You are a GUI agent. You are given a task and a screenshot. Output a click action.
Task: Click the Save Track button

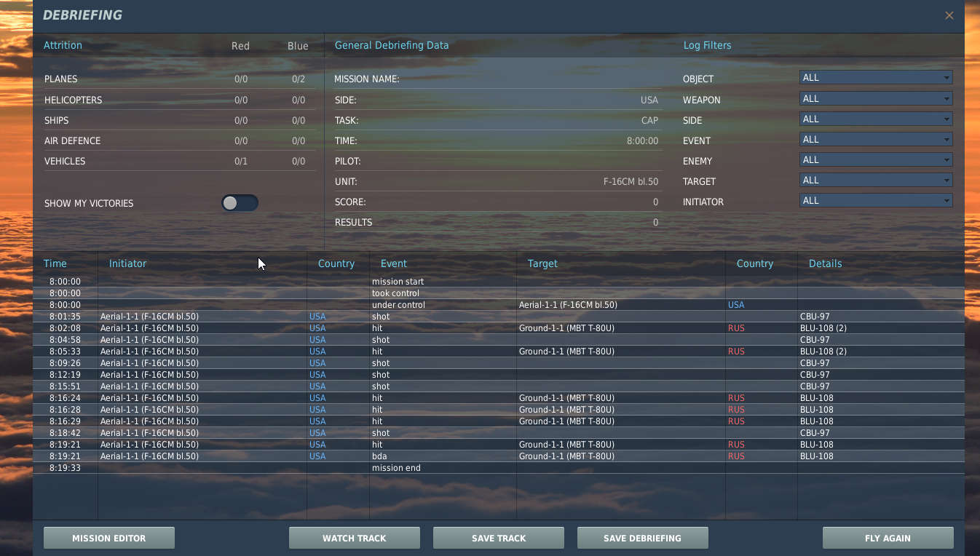pos(499,539)
